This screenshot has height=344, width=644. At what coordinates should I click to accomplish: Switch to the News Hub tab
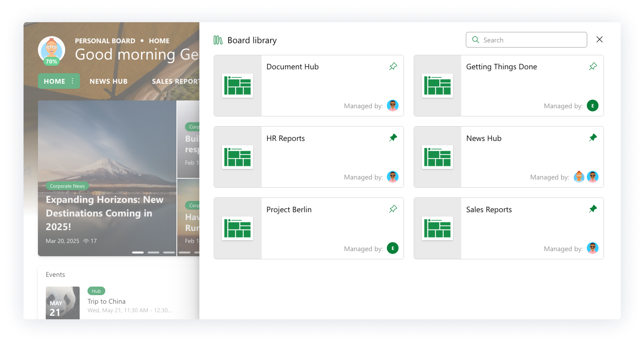click(109, 81)
